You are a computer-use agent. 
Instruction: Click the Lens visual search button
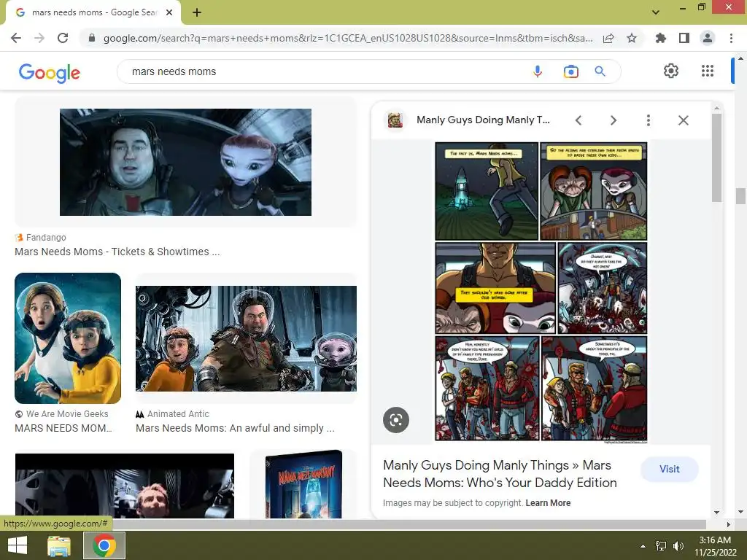396,420
